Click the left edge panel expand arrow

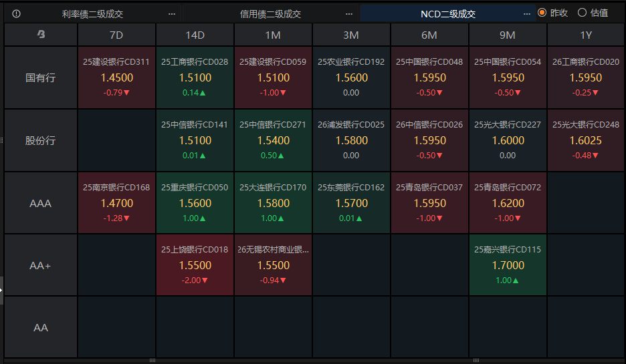tap(1, 291)
